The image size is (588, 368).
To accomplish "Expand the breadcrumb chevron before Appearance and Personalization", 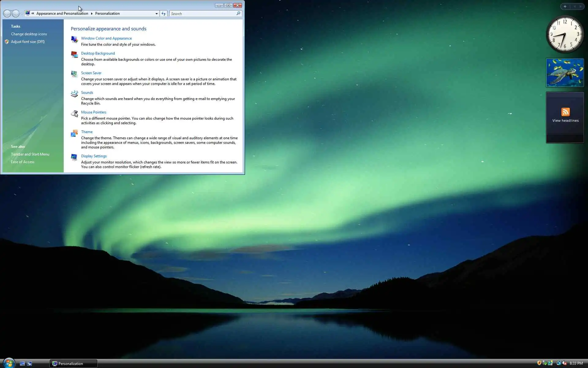I will (x=33, y=13).
